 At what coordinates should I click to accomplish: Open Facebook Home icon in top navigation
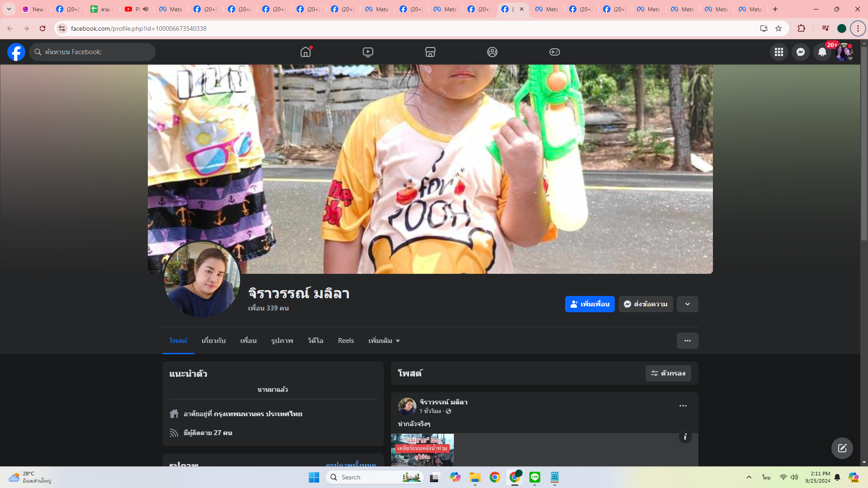click(x=306, y=52)
